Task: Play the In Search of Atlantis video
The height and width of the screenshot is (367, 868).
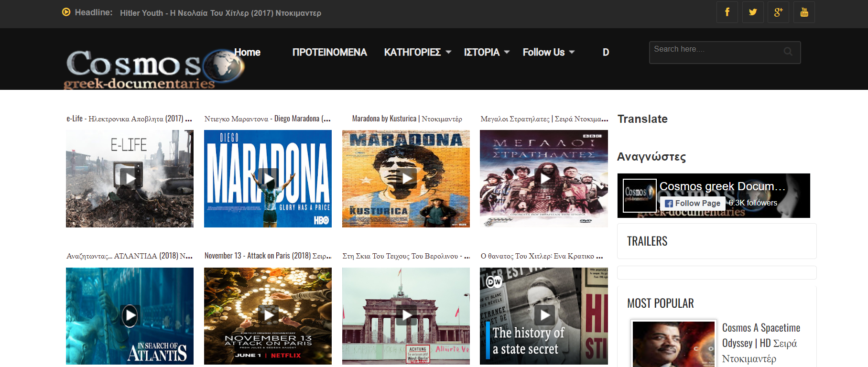Action: pos(130,316)
